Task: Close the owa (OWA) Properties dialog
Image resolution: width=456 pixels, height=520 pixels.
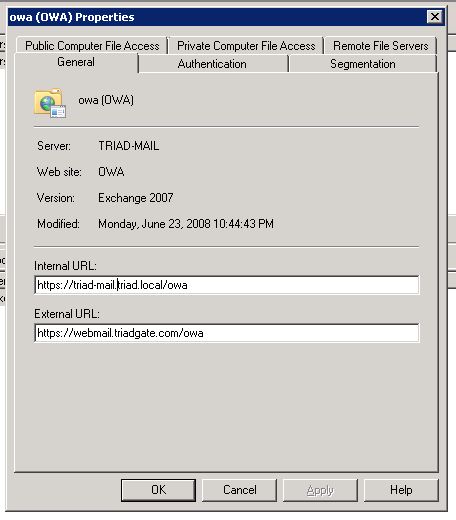Action: (x=435, y=17)
